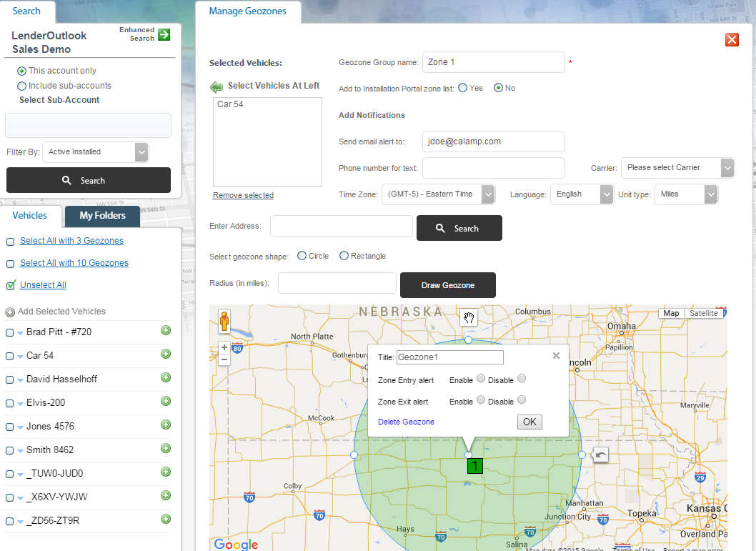Click Remove selected link
756x551 pixels.
(x=243, y=195)
